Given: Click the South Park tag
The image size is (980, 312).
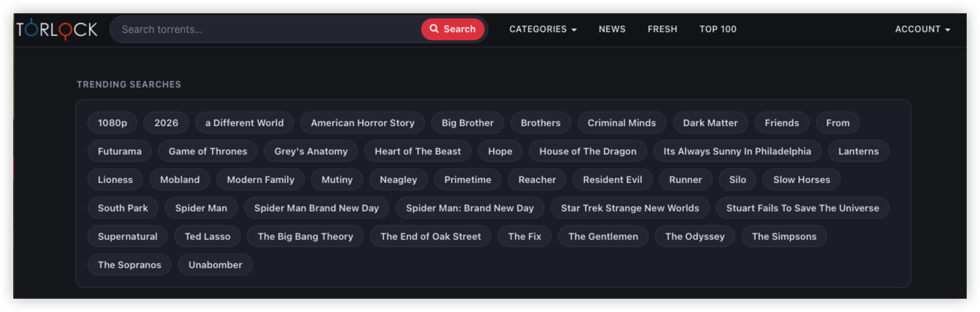Looking at the screenshot, I should (x=123, y=208).
